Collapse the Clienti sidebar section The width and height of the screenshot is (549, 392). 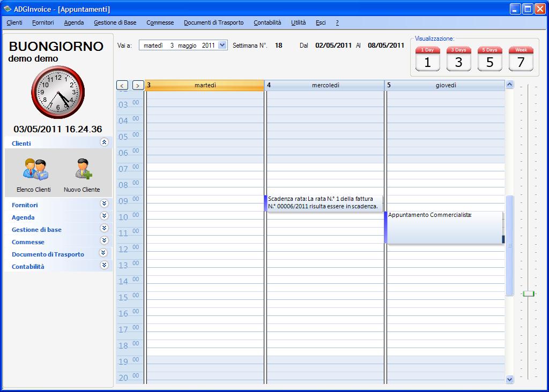tap(104, 142)
